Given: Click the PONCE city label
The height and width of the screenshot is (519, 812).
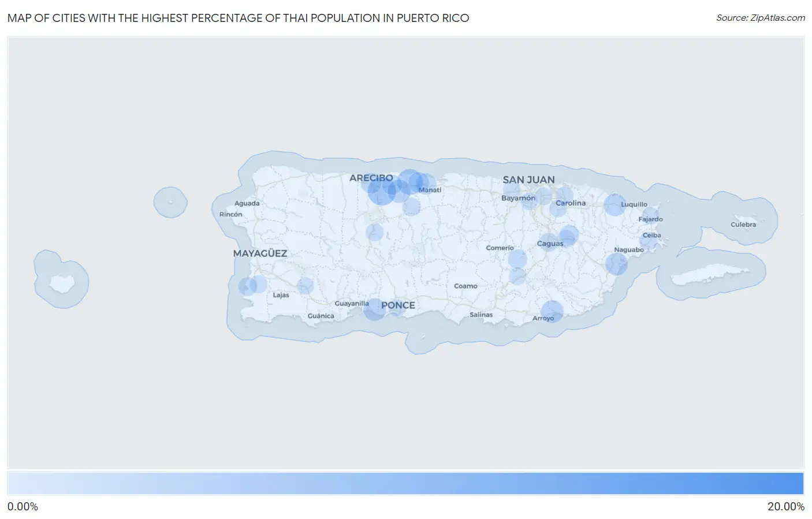Looking at the screenshot, I should pyautogui.click(x=398, y=305).
